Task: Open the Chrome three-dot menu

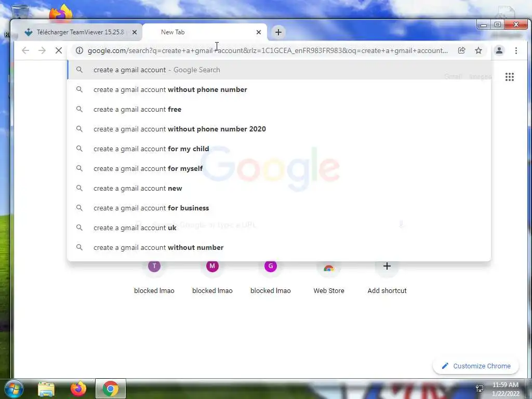Action: click(x=516, y=50)
